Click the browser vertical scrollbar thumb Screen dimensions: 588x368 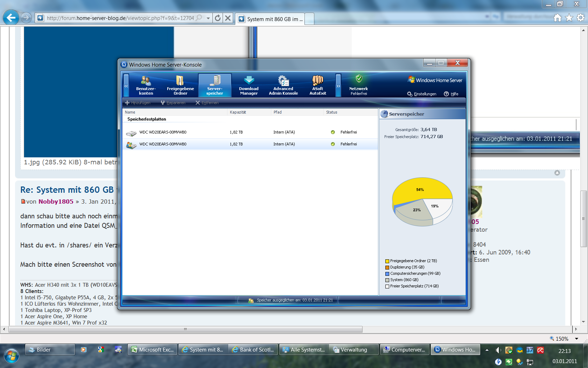583,219
